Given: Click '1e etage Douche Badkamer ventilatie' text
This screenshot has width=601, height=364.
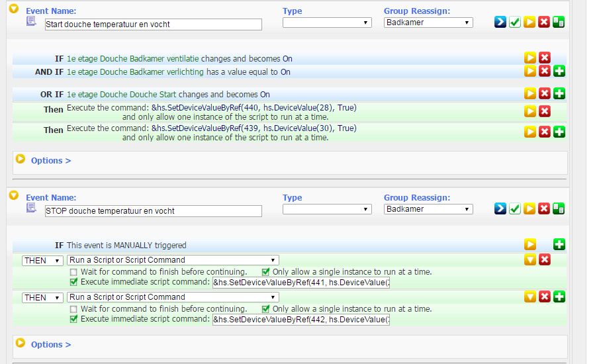Looking at the screenshot, I should 132,59.
